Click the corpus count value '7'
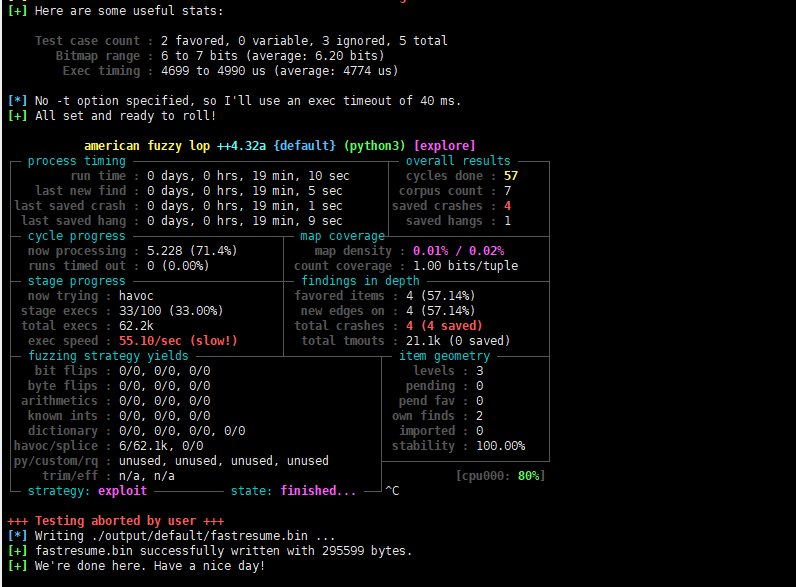 507,191
